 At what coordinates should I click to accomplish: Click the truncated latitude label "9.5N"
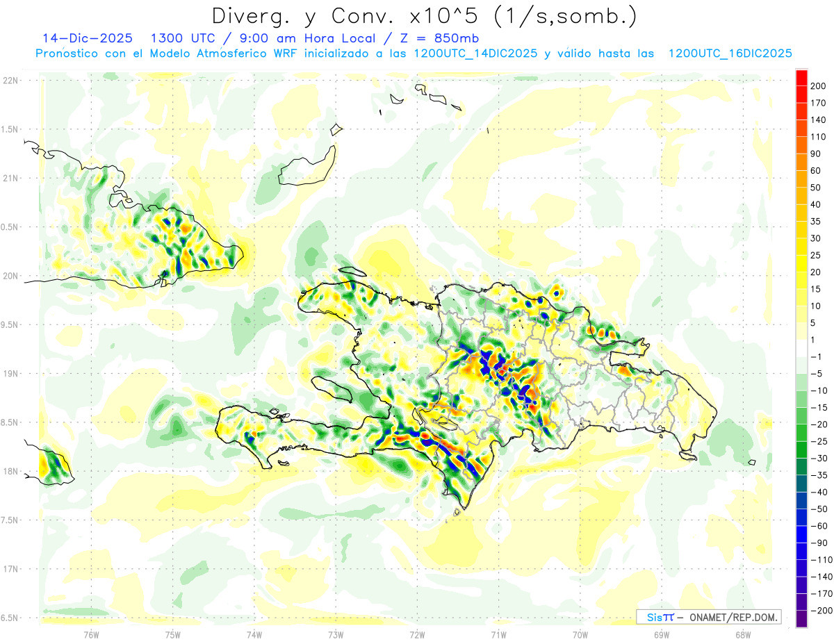10,324
